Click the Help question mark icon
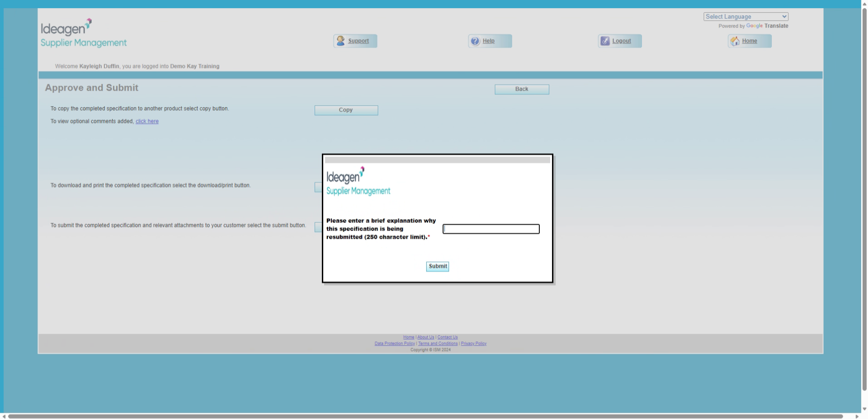The width and height of the screenshot is (868, 419). (475, 41)
